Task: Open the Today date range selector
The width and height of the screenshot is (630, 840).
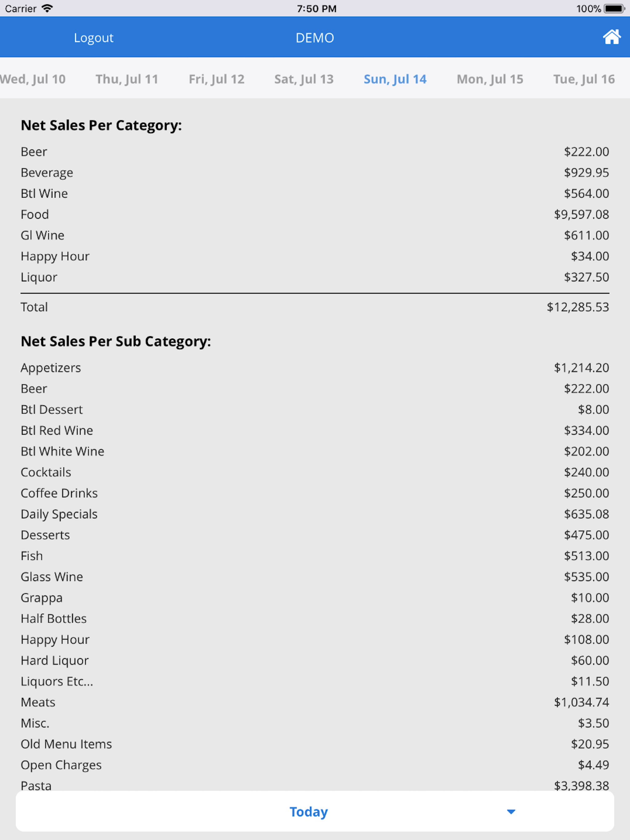Action: (x=315, y=811)
